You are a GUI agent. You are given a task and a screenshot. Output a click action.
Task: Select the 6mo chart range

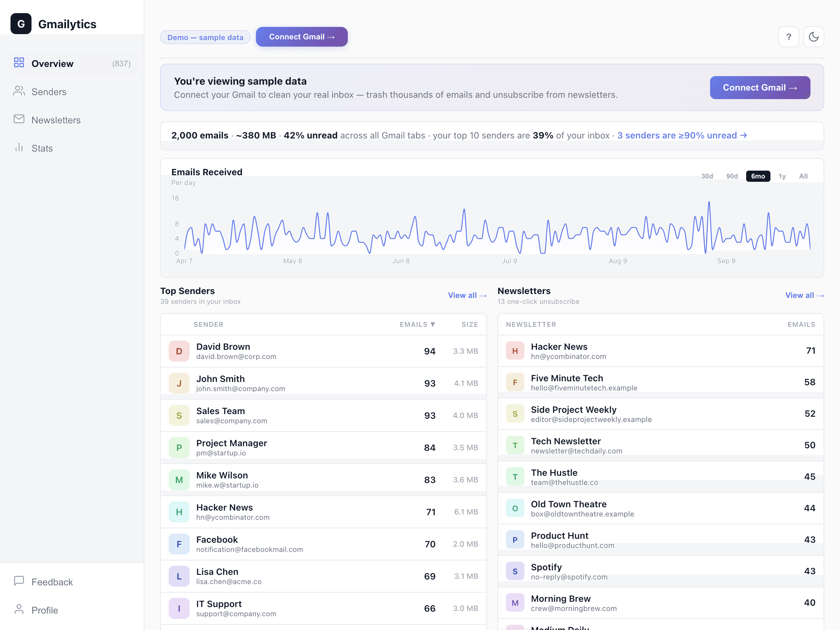[x=758, y=176]
